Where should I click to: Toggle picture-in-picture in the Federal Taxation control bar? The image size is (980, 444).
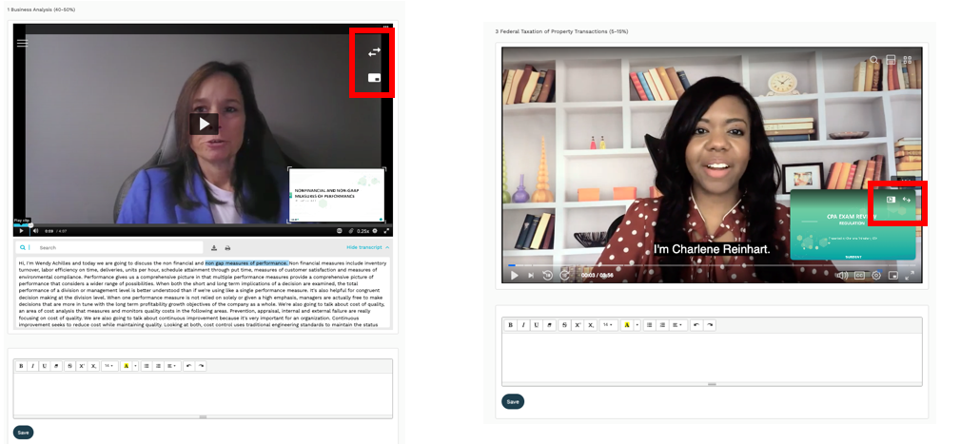tap(893, 276)
